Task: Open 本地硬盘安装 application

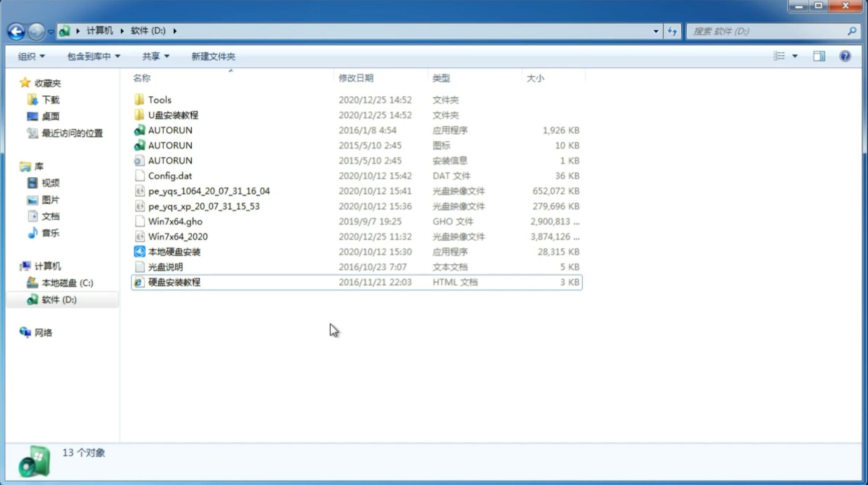Action: pyautogui.click(x=174, y=251)
